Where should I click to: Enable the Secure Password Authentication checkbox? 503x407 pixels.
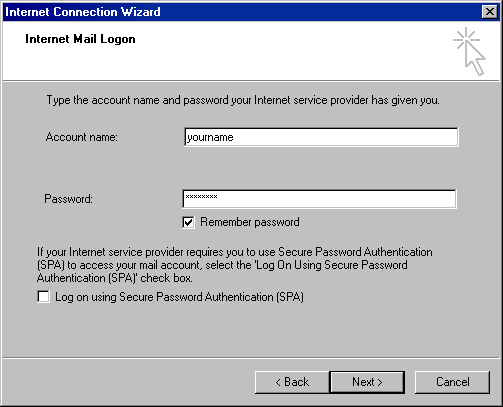pos(43,297)
